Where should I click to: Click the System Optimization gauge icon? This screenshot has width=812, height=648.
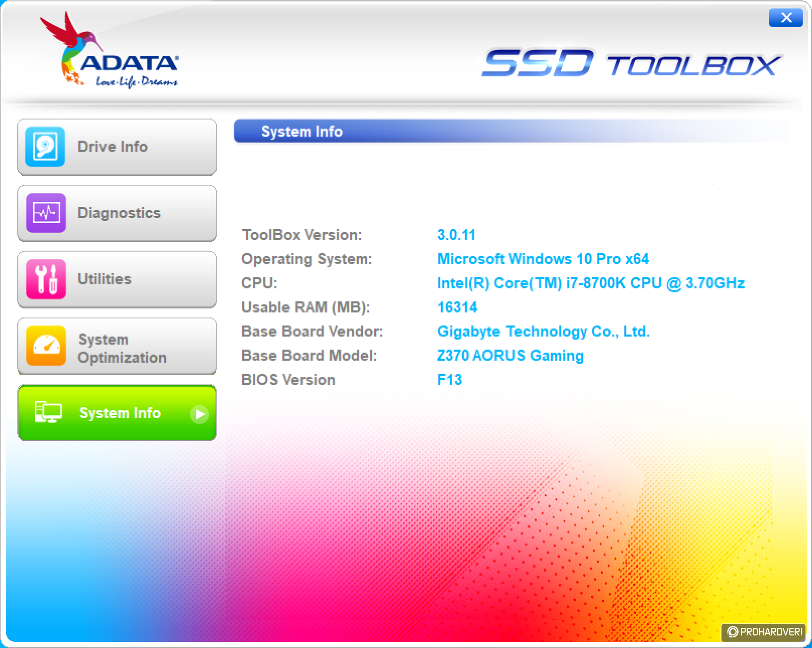click(x=45, y=346)
